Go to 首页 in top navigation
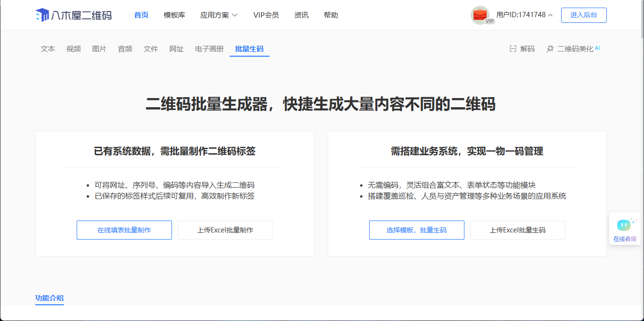This screenshot has width=644, height=321. pyautogui.click(x=141, y=15)
